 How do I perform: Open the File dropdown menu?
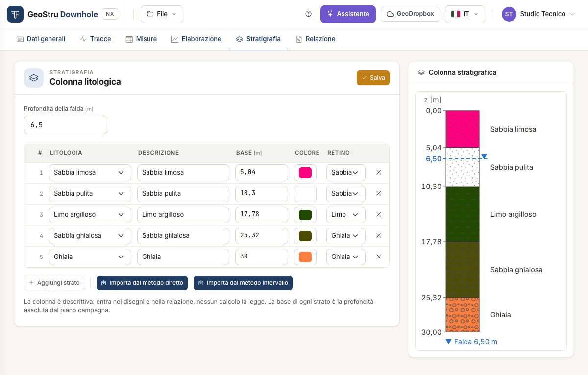coord(162,14)
